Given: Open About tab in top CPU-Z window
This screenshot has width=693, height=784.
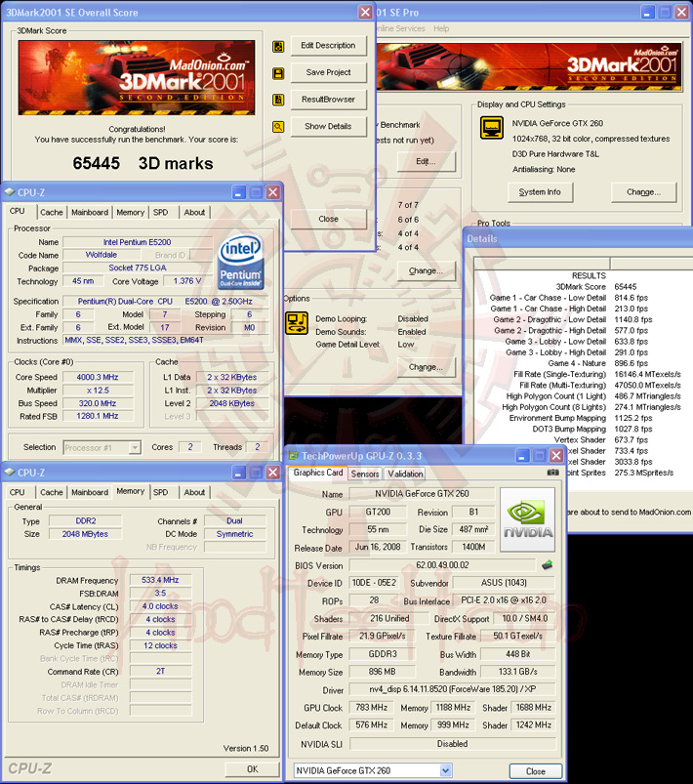Looking at the screenshot, I should coord(194,213).
